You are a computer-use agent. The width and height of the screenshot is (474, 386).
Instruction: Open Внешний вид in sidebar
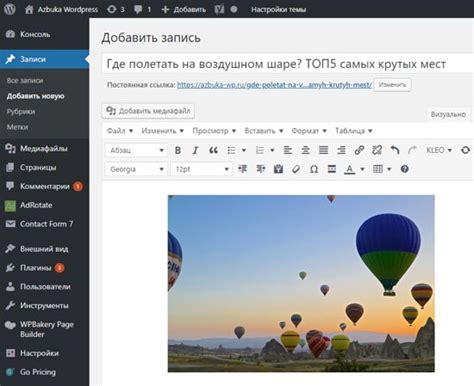pyautogui.click(x=44, y=249)
